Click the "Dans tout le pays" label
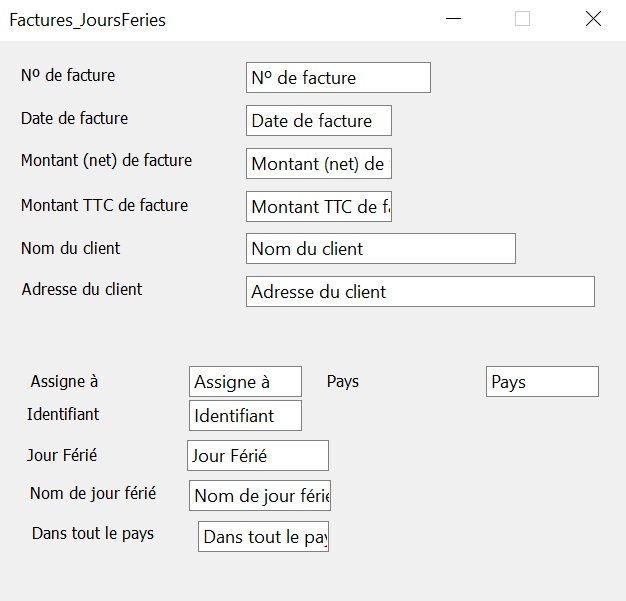The width and height of the screenshot is (626, 601). coord(93,534)
